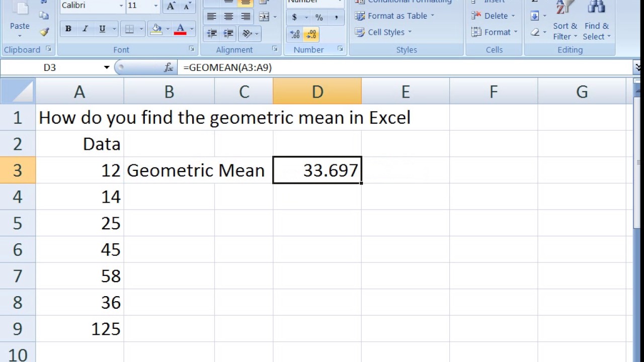This screenshot has width=644, height=362.
Task: Click the Insert Function fx icon
Action: 169,67
